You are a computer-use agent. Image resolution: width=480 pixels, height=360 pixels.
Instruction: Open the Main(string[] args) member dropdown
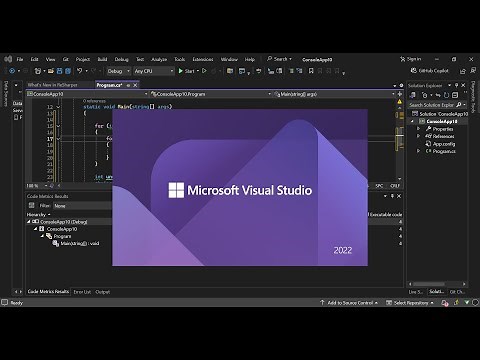334,94
